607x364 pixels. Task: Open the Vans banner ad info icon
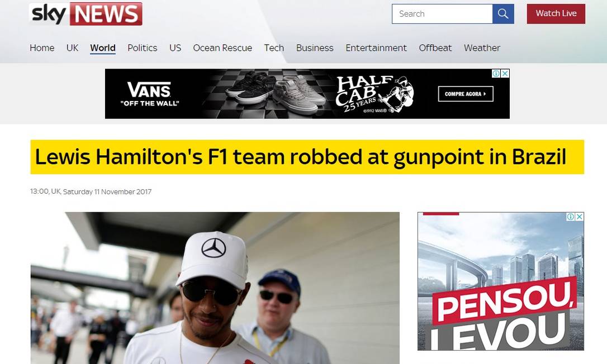(496, 74)
